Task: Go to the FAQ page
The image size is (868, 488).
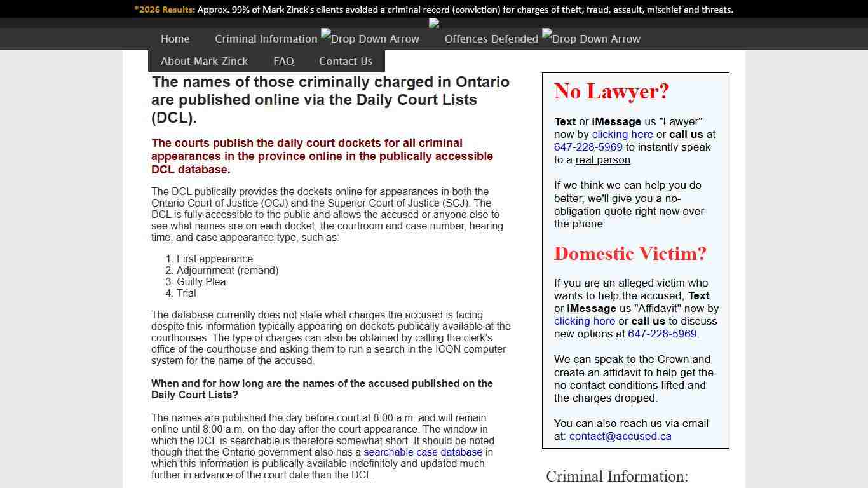Action: click(x=283, y=61)
